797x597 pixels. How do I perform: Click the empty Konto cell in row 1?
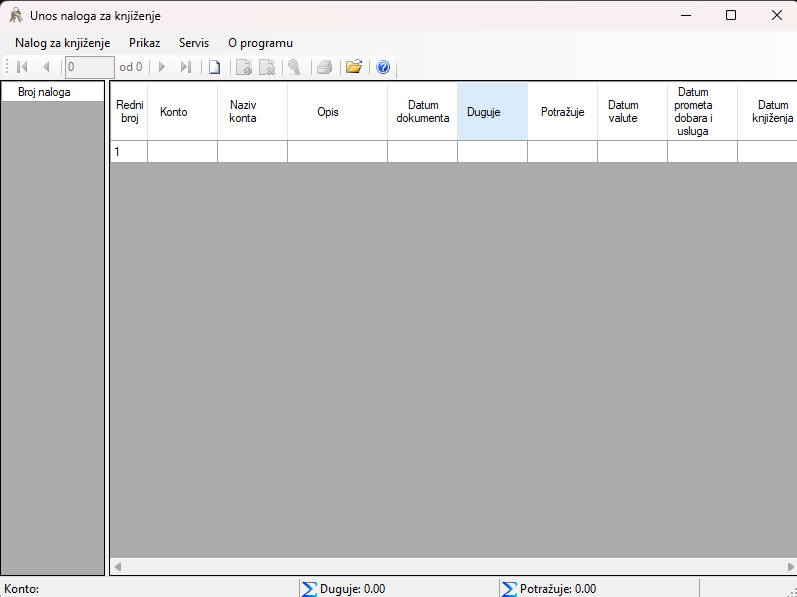(x=182, y=151)
